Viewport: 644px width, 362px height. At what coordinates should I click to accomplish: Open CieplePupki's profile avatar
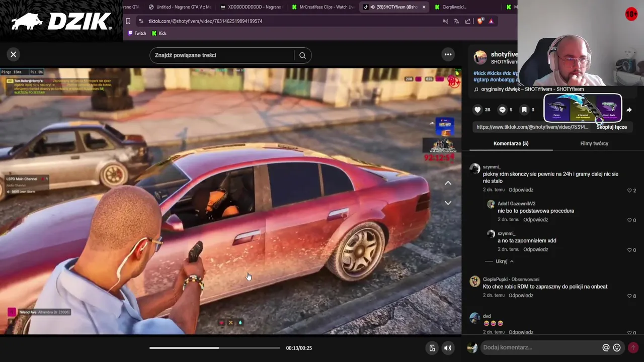[x=474, y=282]
